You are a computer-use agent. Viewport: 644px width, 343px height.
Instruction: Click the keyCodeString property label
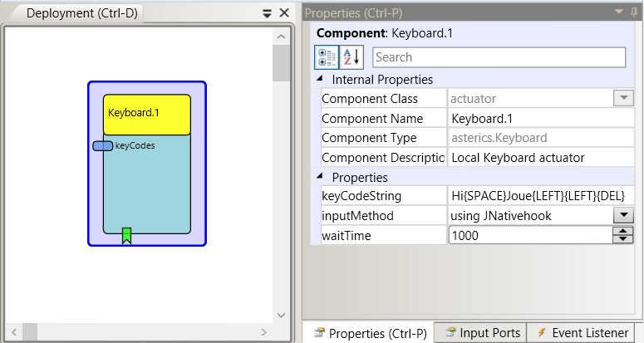point(361,196)
